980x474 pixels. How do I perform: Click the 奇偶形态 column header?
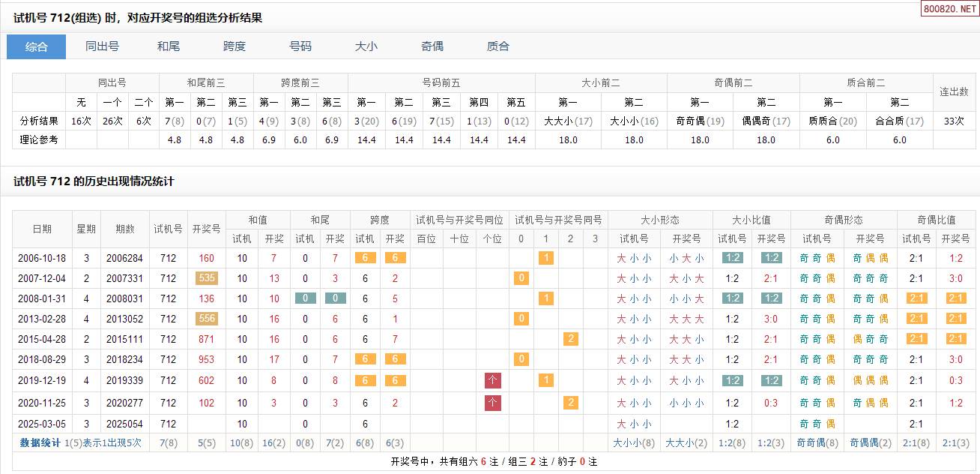(x=844, y=220)
